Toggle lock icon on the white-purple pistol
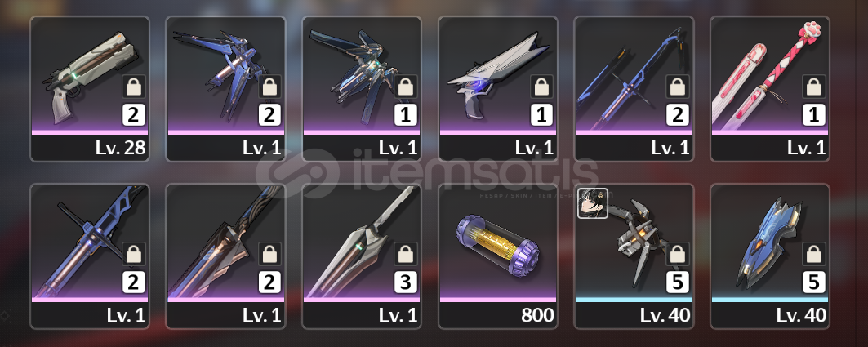 pyautogui.click(x=541, y=87)
